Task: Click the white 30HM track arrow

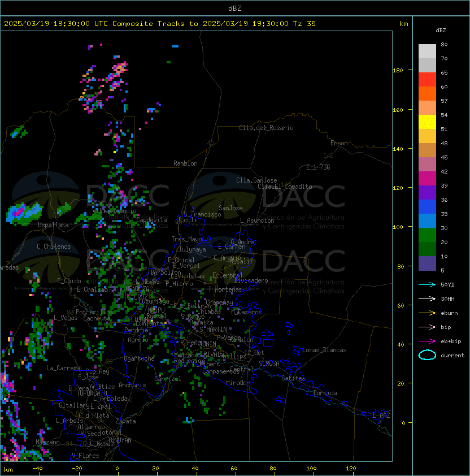Action: click(427, 298)
